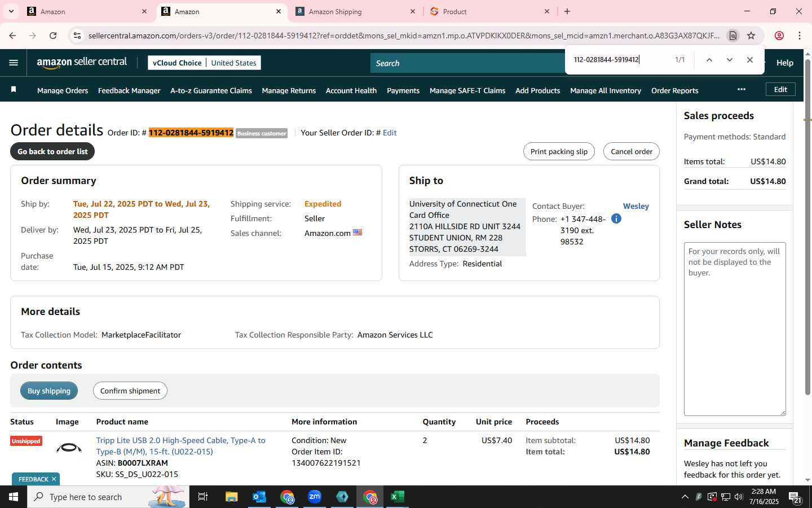812x508 pixels.
Task: Click the bookmark flag icon in the navigation bar
Action: tap(14, 90)
